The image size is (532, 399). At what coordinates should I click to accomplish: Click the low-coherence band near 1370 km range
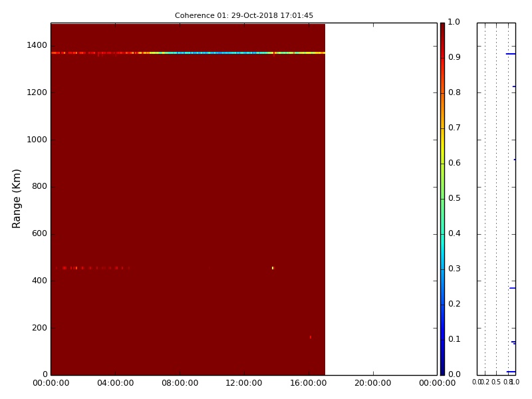click(188, 53)
